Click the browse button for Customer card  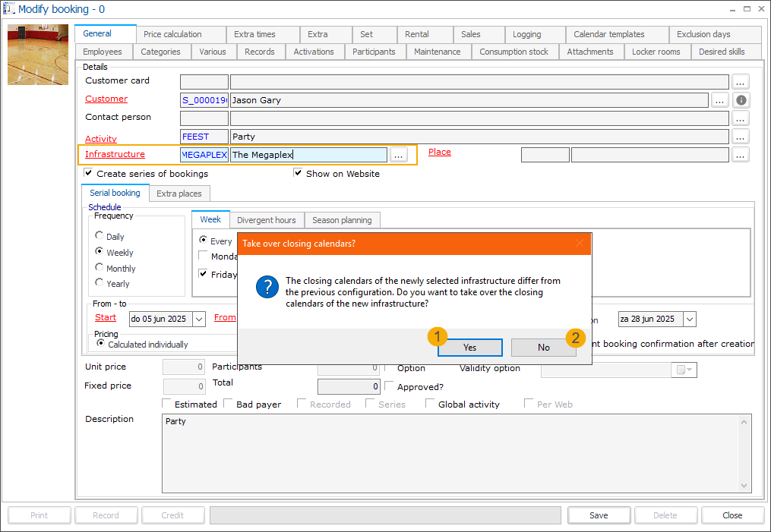coord(741,82)
